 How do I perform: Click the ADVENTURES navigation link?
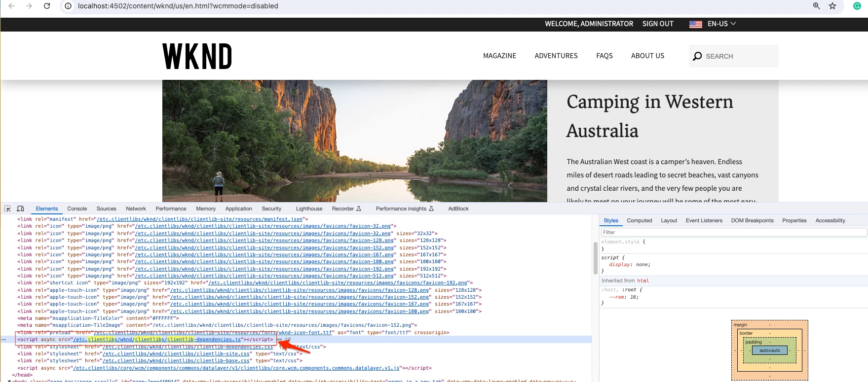(x=556, y=56)
